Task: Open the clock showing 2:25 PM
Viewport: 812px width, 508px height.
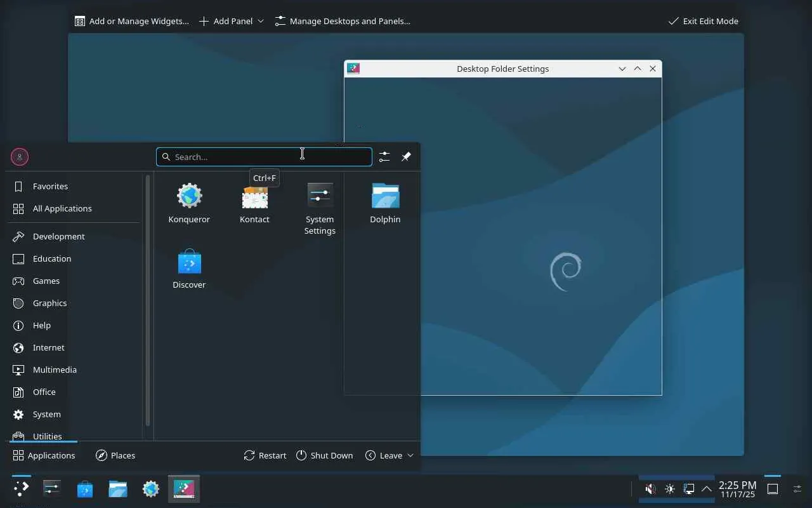Action: (737, 489)
